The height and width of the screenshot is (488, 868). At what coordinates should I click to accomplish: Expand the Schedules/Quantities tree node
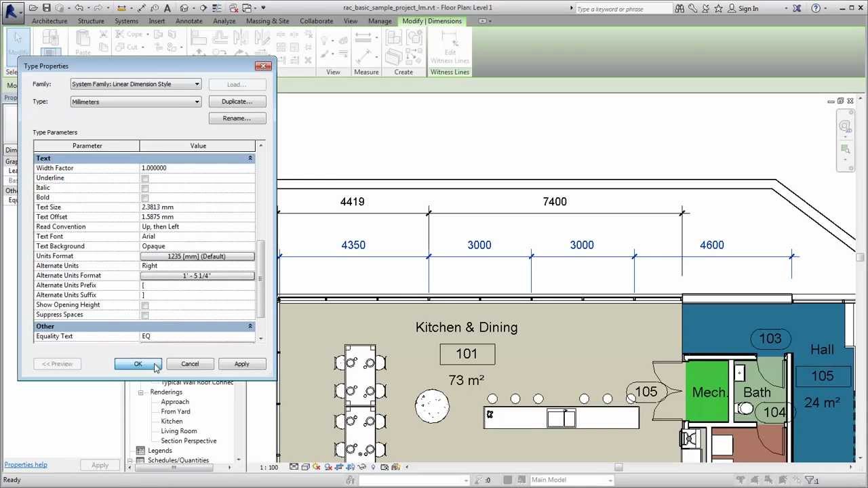131,460
